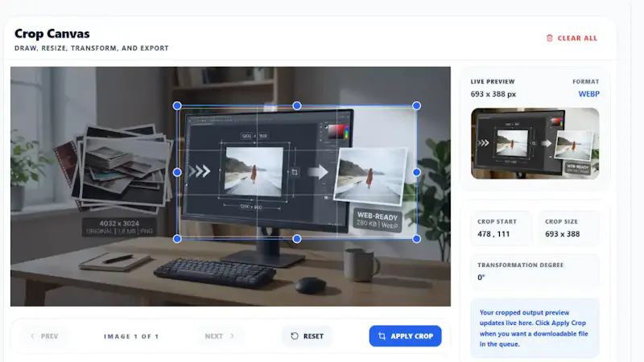Click the IMAGE 1 OF 1 counter
The image size is (644, 362).
[x=131, y=336]
